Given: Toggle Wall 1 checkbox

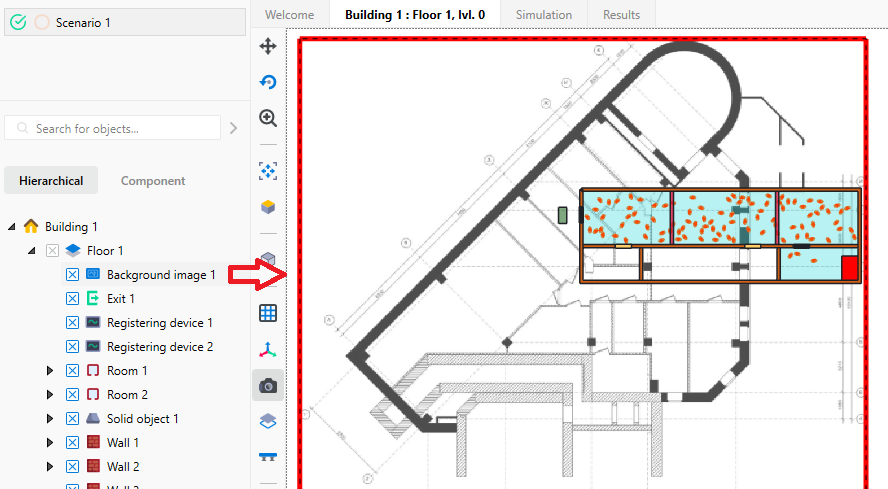Looking at the screenshot, I should pyautogui.click(x=72, y=443).
